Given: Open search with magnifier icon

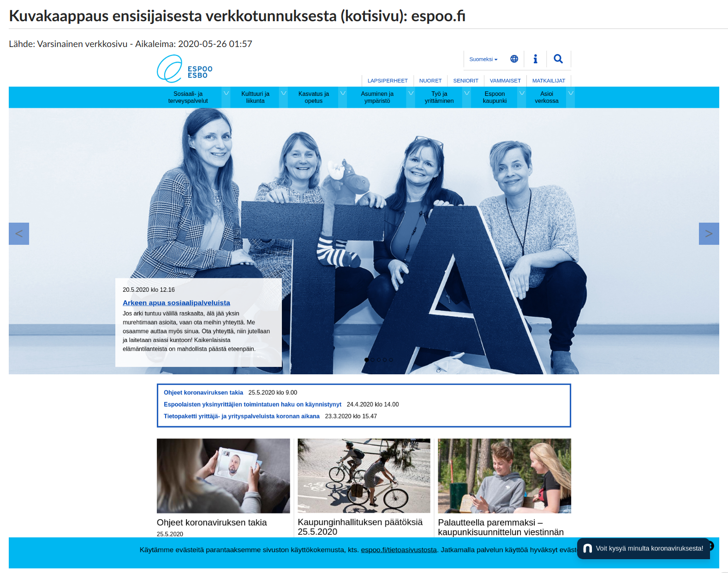Looking at the screenshot, I should pos(558,59).
